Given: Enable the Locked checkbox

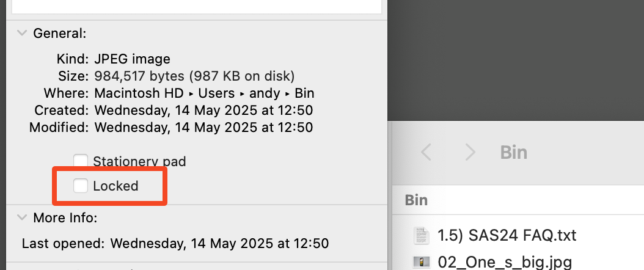Looking at the screenshot, I should coord(81,186).
